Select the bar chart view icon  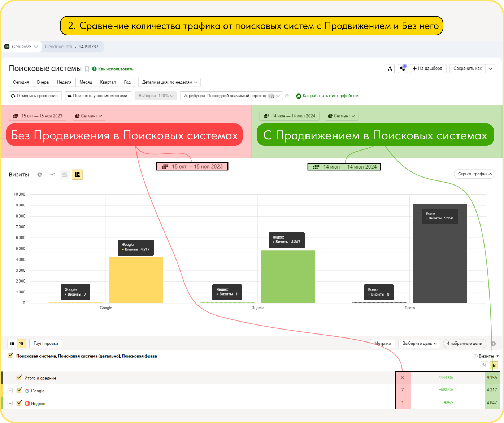[x=77, y=175]
